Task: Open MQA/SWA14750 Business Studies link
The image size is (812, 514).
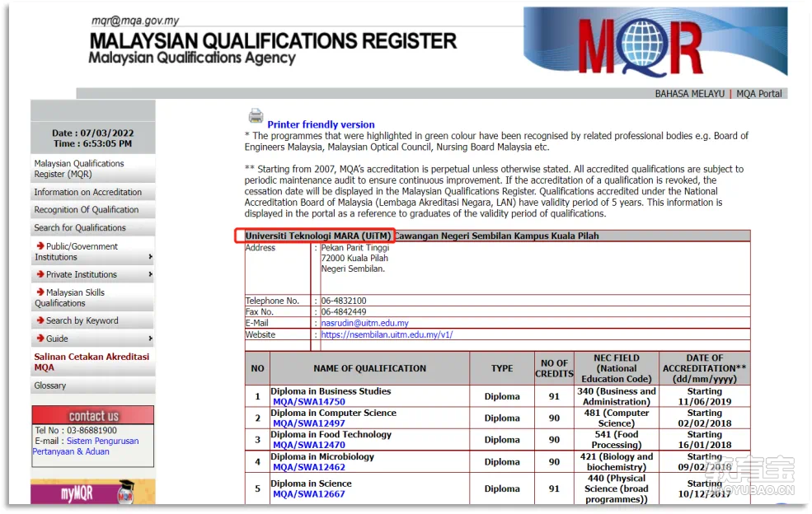Action: [x=308, y=402]
